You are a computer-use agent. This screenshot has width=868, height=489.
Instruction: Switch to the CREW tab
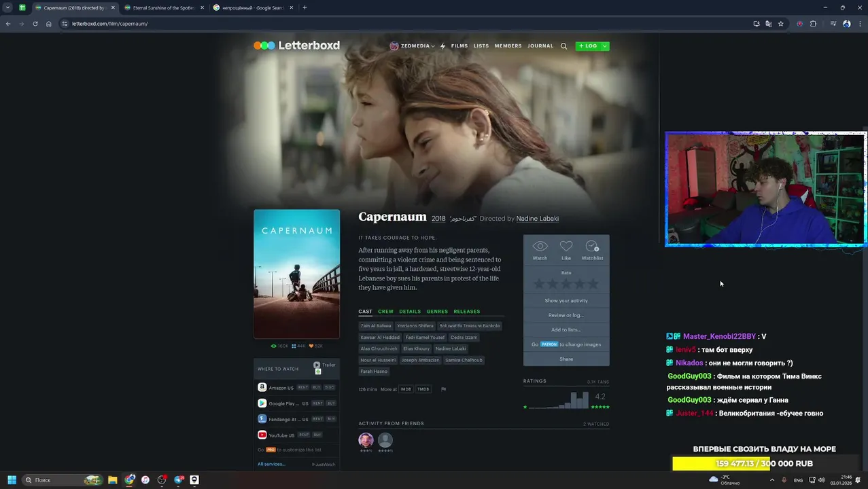[385, 312]
